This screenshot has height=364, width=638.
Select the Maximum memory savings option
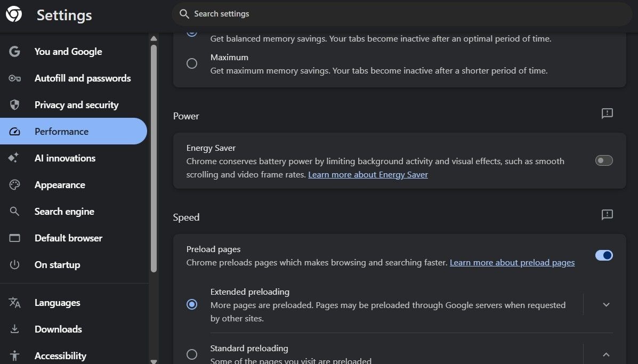tap(192, 63)
